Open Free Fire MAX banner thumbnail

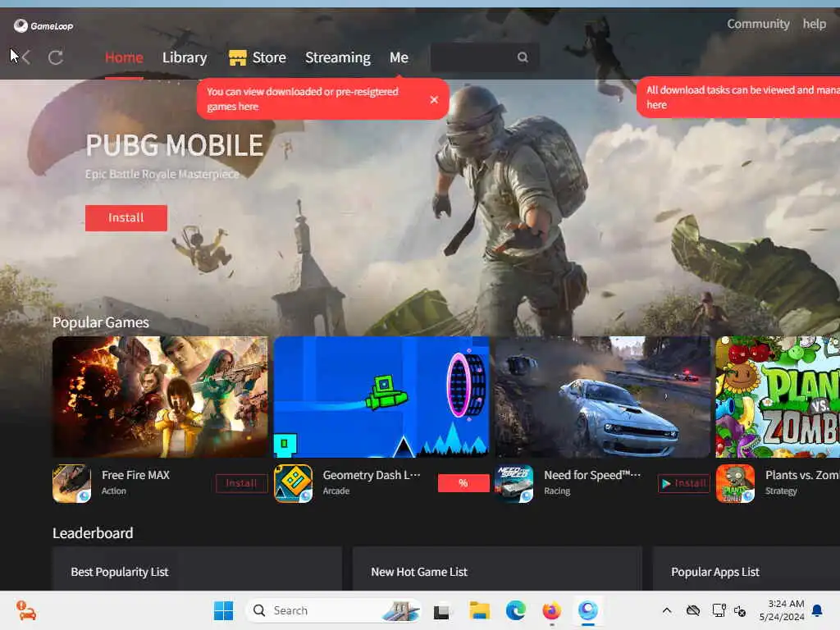tap(160, 397)
